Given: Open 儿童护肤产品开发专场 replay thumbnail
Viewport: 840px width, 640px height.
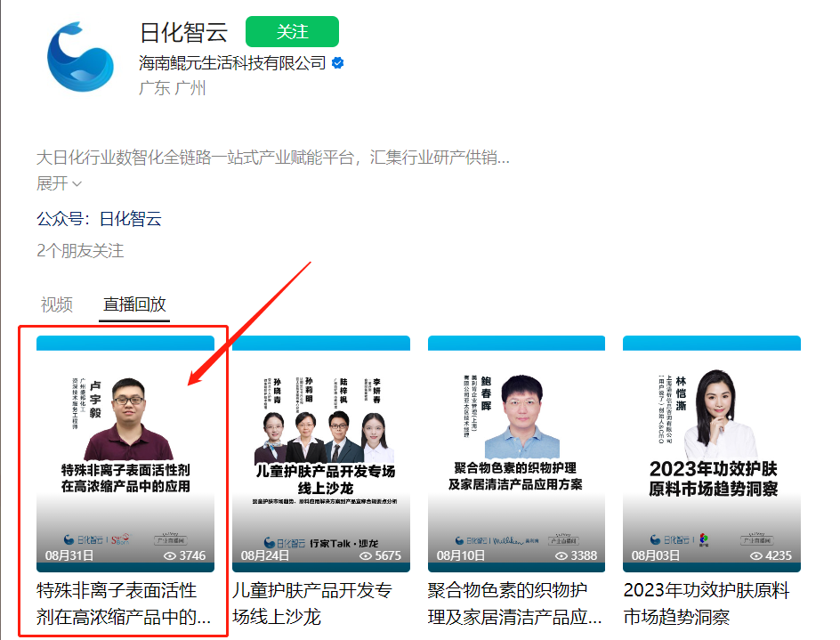Looking at the screenshot, I should pos(321,454).
